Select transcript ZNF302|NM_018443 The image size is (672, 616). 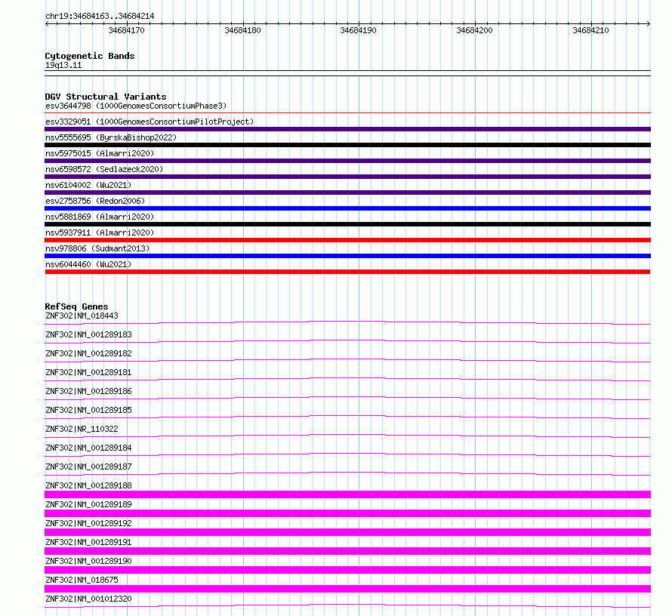click(x=82, y=316)
